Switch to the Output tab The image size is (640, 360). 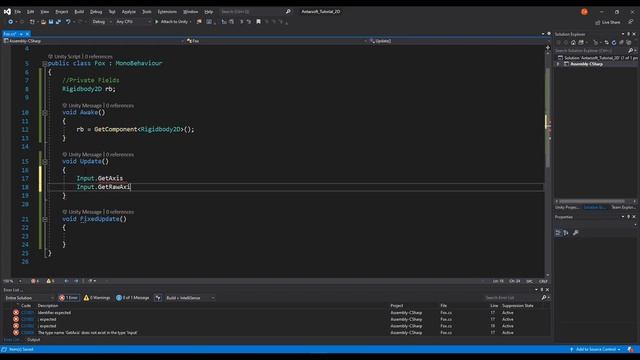pos(33,340)
